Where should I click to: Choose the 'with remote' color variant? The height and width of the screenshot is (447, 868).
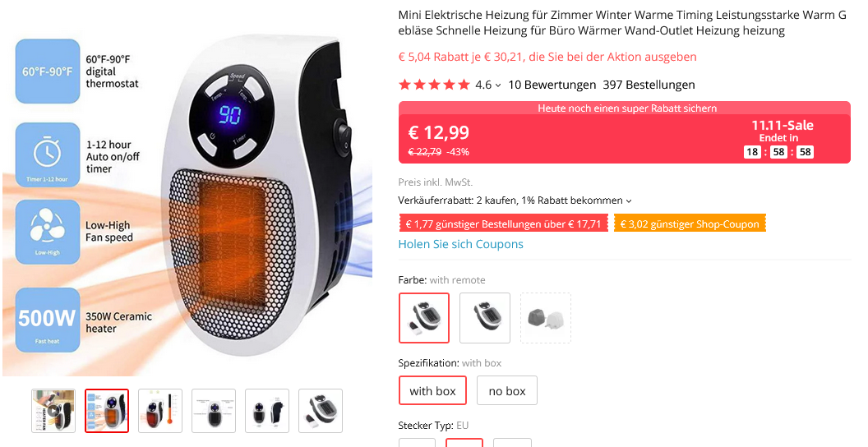click(424, 318)
